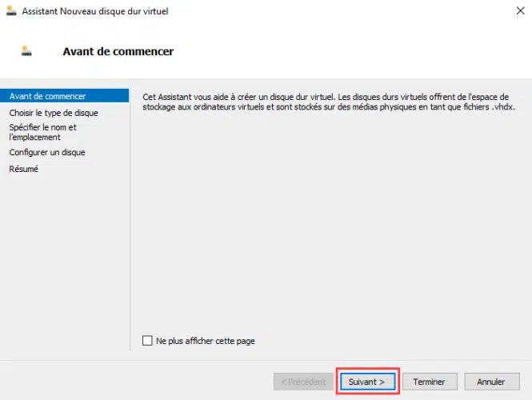532x400 pixels.
Task: Click the white header banner right of heading
Action: pyautogui.click(x=350, y=51)
